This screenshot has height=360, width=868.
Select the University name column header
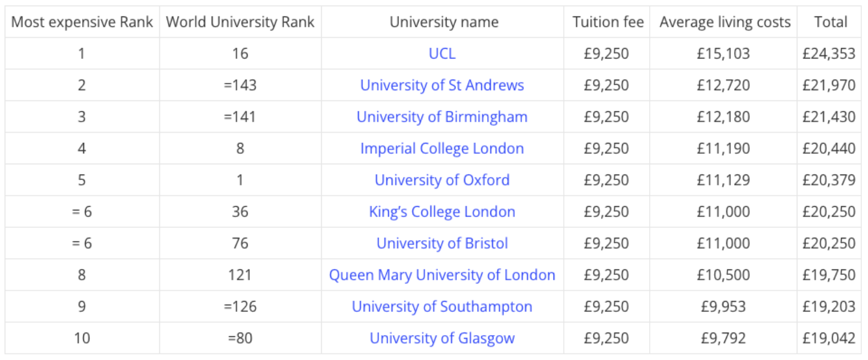click(x=444, y=22)
